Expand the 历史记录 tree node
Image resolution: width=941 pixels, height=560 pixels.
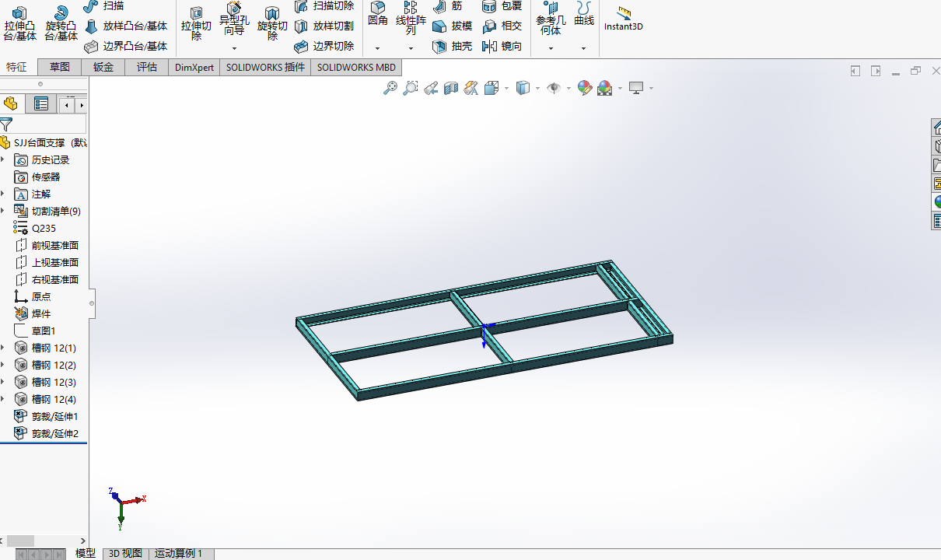coord(3,159)
